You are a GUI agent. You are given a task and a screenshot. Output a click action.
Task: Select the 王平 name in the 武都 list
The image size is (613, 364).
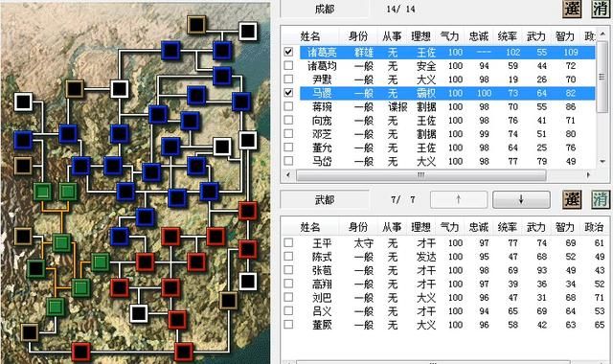(322, 243)
